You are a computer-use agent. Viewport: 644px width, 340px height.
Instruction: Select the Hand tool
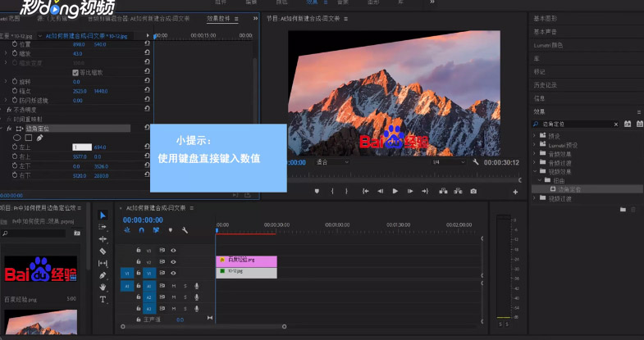click(x=103, y=287)
